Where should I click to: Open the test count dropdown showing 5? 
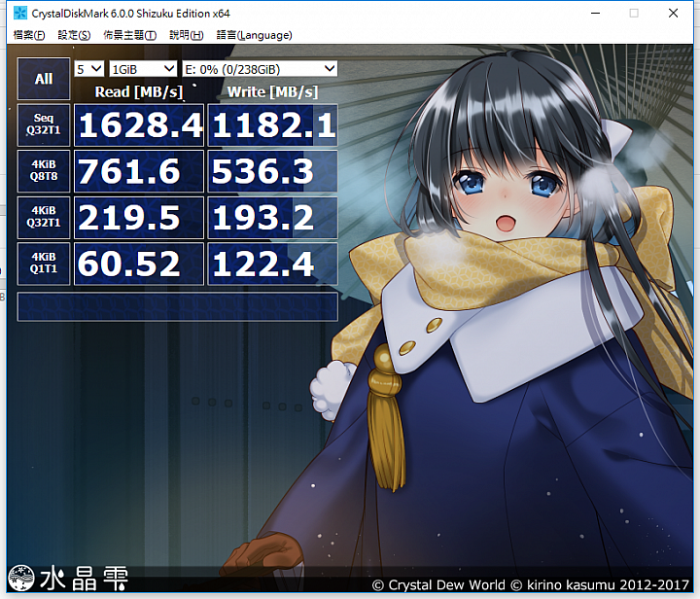(88, 69)
